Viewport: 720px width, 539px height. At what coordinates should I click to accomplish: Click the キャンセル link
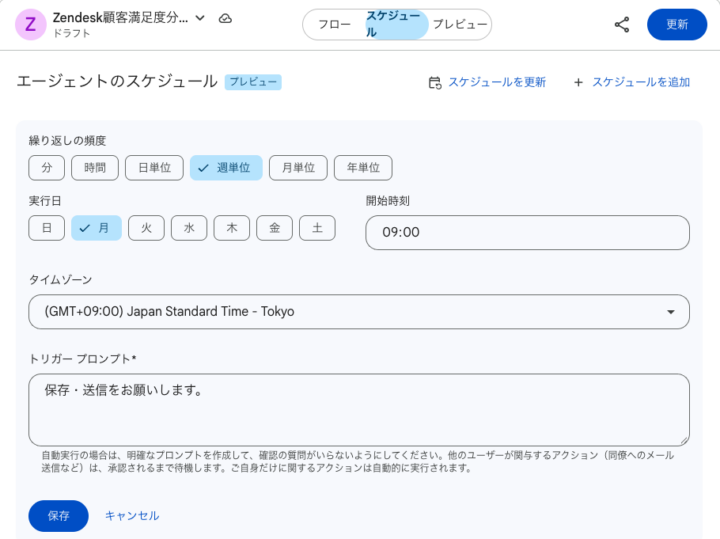[132, 516]
